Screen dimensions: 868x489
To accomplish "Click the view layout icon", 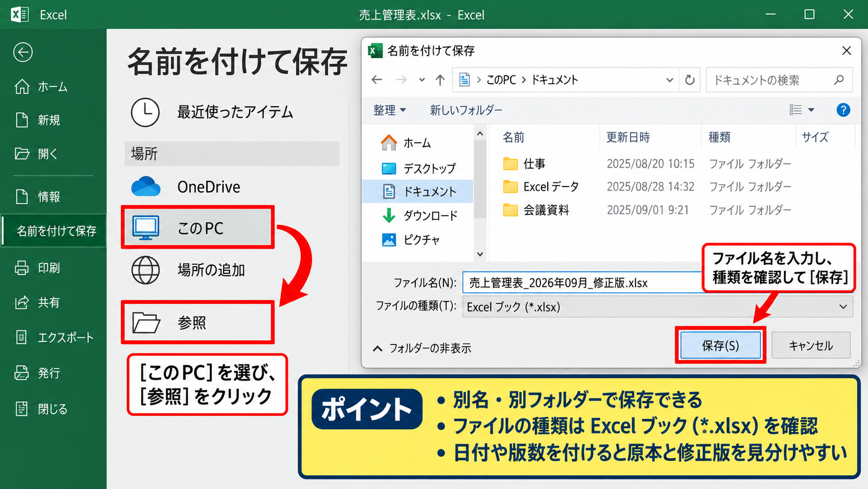I will [x=796, y=110].
